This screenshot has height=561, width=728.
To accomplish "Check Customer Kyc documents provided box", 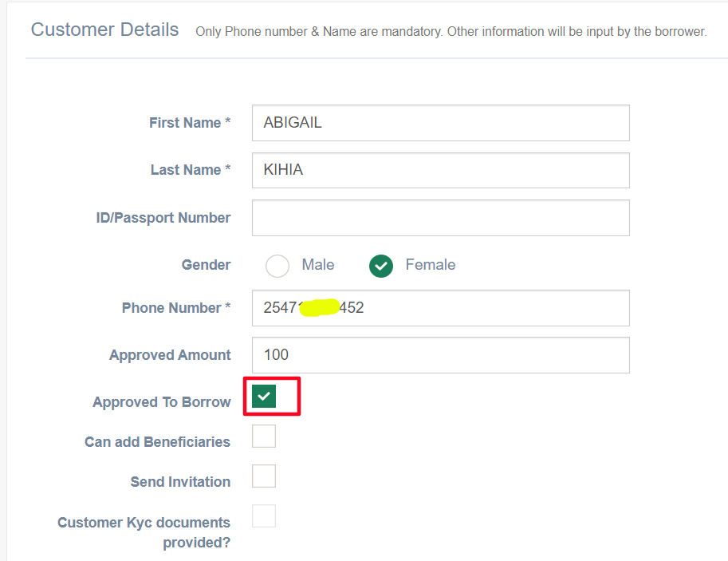I will click(x=264, y=516).
